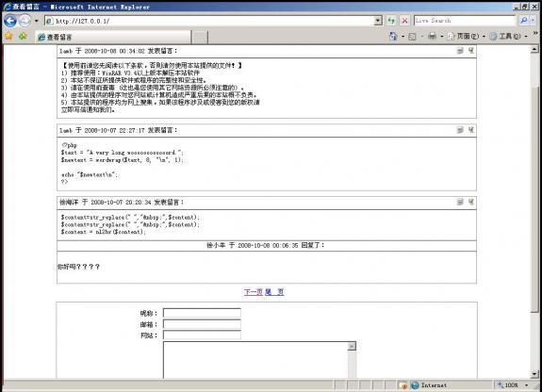Click the 昵称 nickname input field

(202, 313)
